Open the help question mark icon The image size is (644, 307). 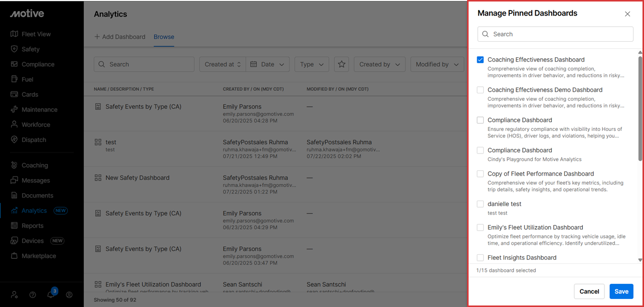pos(33,295)
